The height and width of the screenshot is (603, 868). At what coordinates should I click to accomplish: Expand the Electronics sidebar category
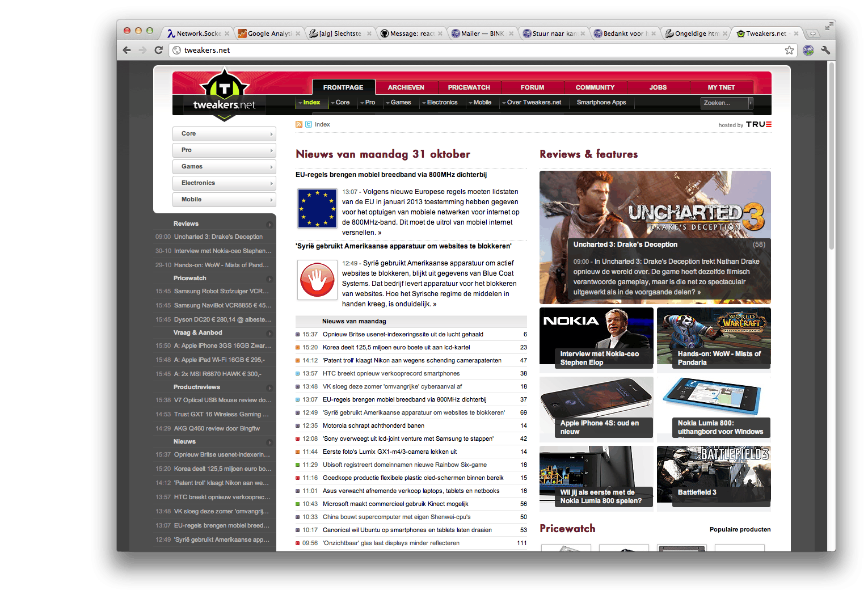tap(224, 183)
